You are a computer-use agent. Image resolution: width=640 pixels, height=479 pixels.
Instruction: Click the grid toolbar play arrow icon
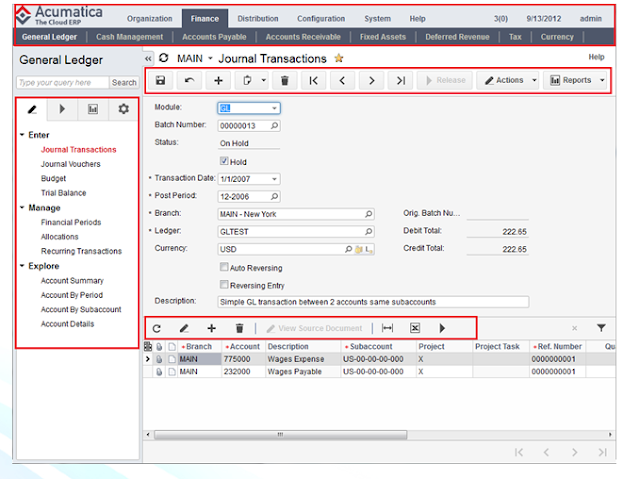[x=442, y=328]
